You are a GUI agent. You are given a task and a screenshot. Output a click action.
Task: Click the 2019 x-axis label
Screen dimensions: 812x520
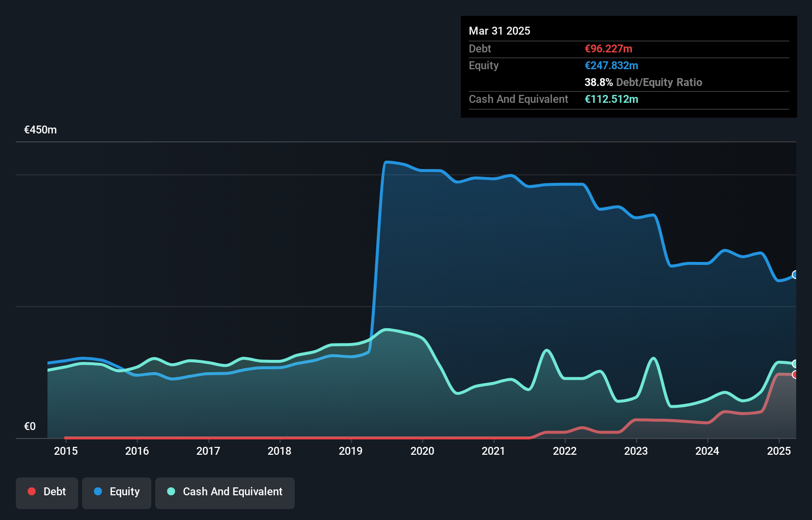pyautogui.click(x=351, y=451)
